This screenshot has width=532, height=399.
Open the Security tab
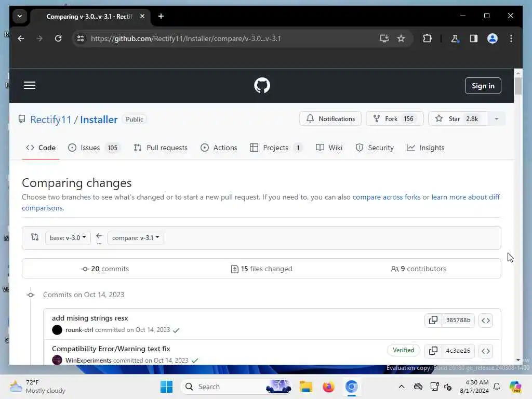tap(375, 148)
